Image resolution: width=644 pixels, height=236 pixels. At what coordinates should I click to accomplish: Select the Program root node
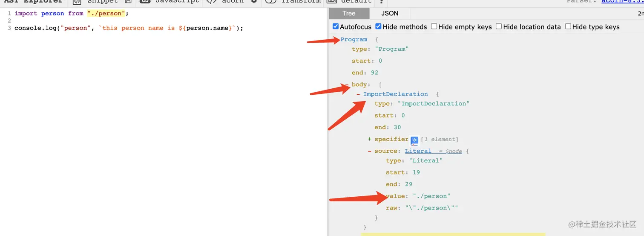click(354, 39)
